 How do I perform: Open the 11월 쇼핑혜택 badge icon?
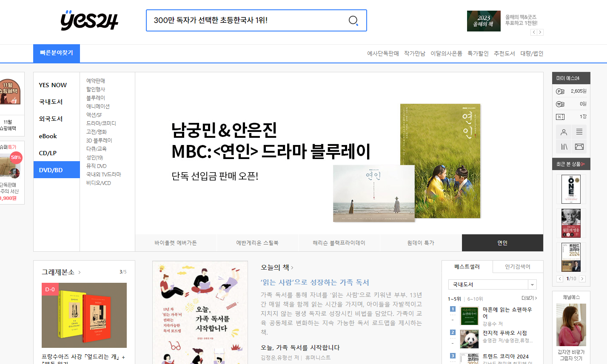click(9, 91)
